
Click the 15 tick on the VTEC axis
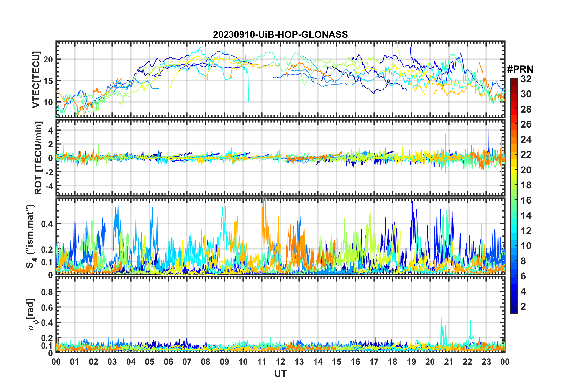[48, 81]
